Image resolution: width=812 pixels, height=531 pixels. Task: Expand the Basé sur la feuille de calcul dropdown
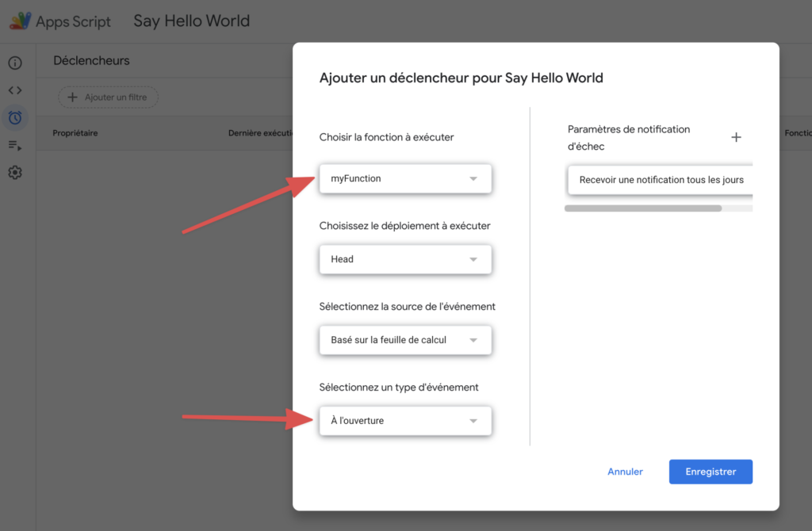405,340
